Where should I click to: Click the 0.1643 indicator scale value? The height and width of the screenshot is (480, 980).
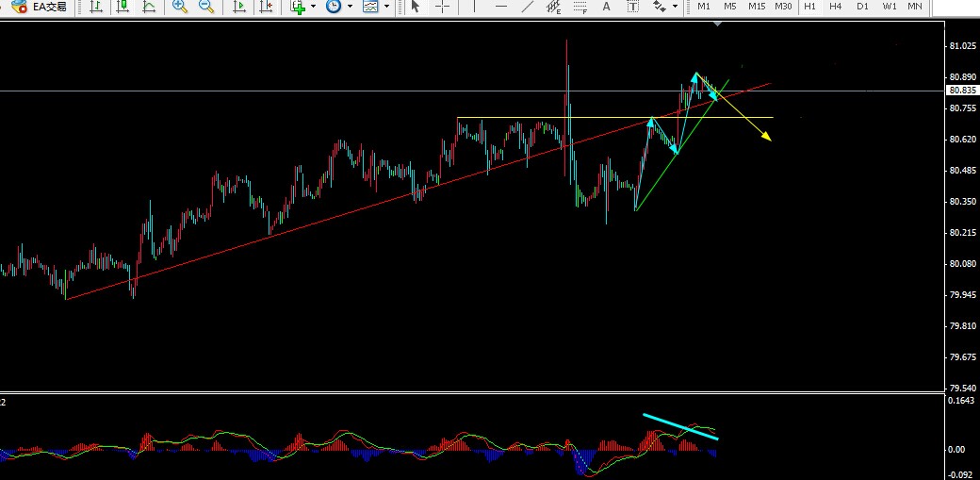(x=962, y=400)
